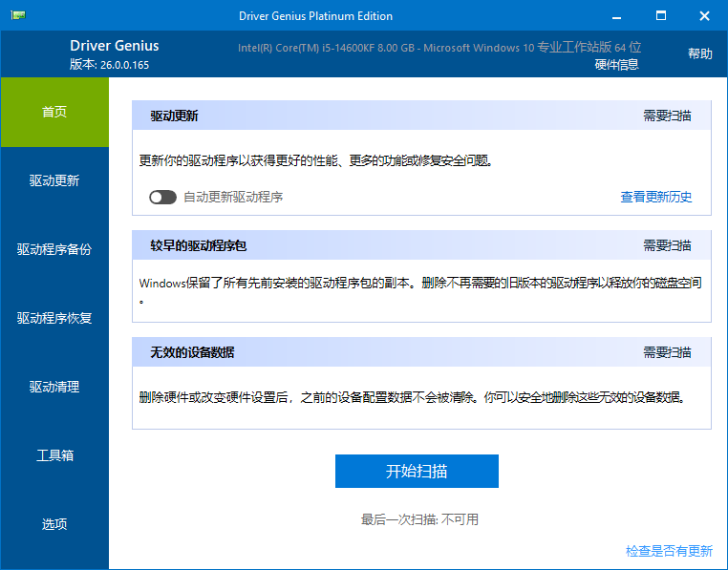Click the 版本: 26.0.0.165 version text

(x=110, y=65)
